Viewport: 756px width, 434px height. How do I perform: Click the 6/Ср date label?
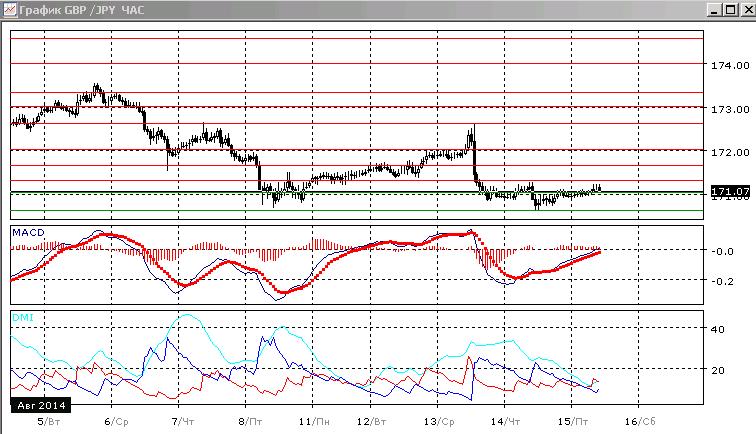tap(116, 422)
